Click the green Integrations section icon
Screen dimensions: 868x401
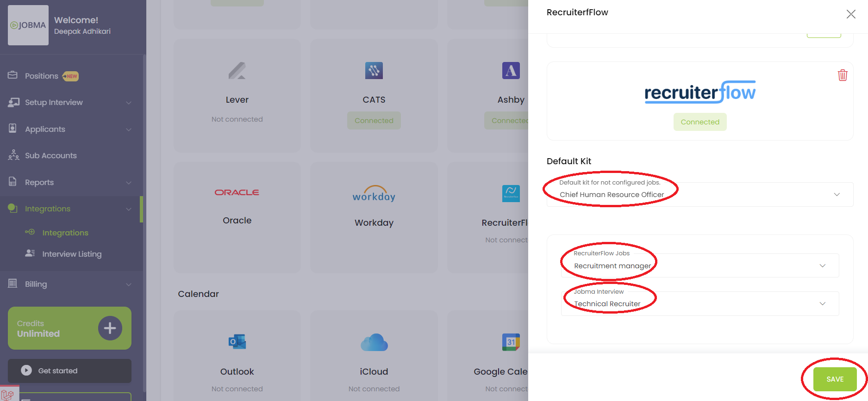click(x=12, y=208)
